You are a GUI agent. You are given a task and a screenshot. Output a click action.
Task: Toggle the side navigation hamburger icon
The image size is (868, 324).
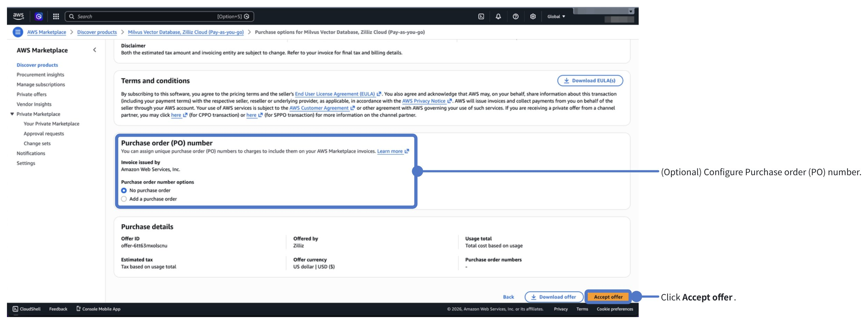[x=18, y=32]
